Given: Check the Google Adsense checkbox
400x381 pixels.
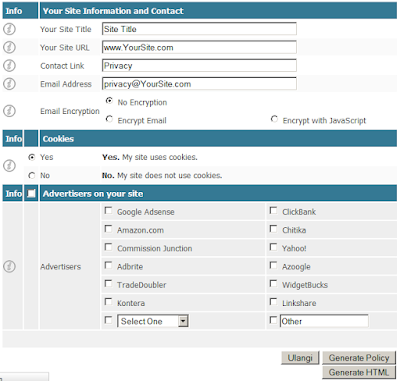Looking at the screenshot, I should click(108, 210).
